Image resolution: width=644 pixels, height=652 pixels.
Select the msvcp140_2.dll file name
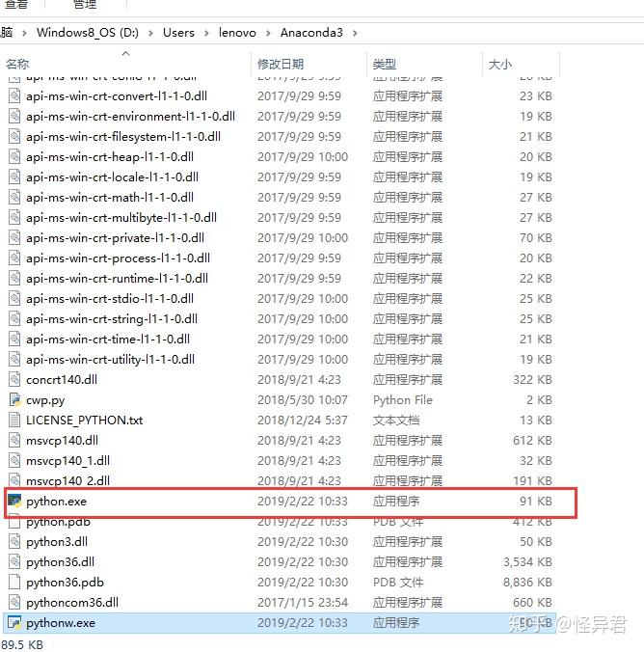tap(67, 481)
